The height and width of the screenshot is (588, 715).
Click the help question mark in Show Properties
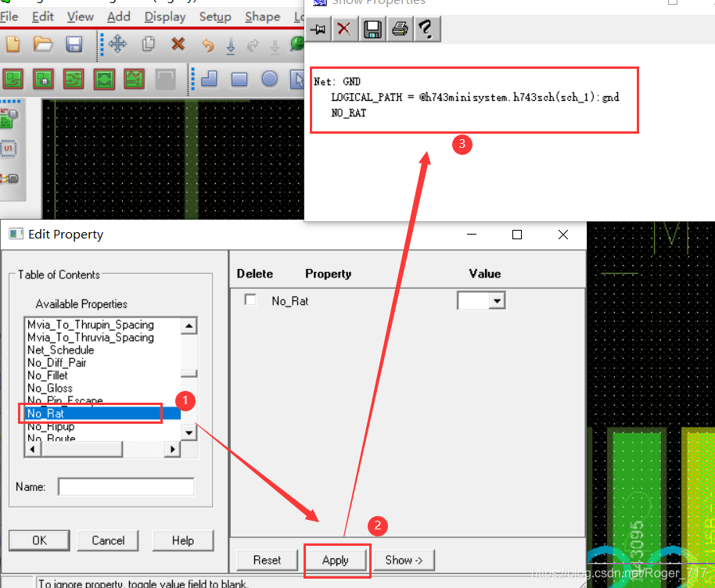(425, 30)
